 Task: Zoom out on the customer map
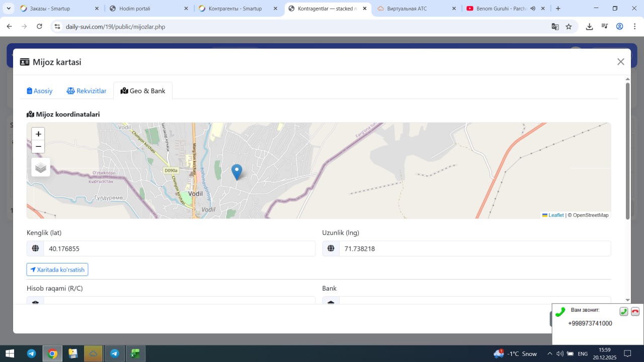point(38,146)
